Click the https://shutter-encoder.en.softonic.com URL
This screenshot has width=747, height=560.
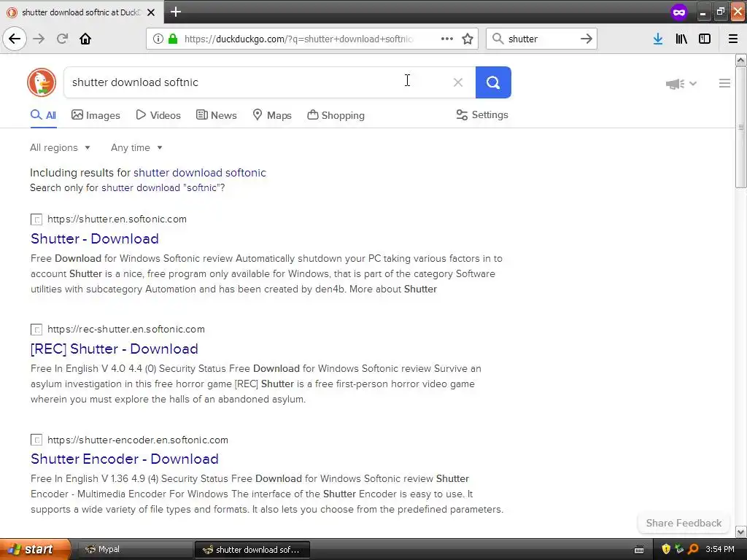[138, 440]
